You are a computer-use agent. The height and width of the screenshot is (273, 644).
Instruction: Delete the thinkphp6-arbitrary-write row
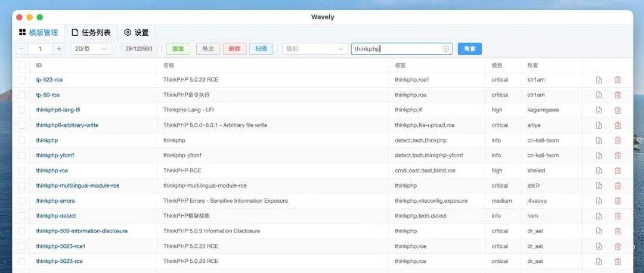click(x=617, y=125)
